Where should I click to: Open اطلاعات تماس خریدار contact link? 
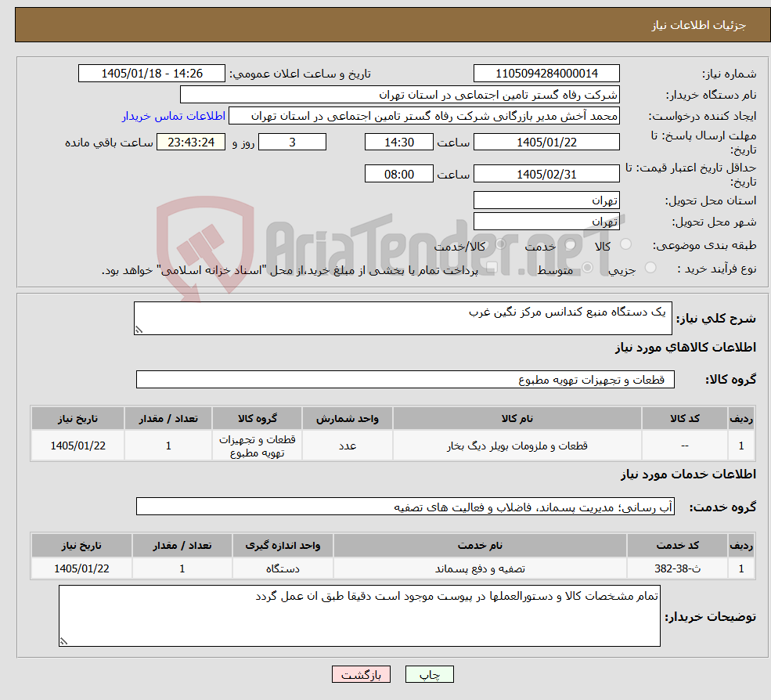coord(174,116)
